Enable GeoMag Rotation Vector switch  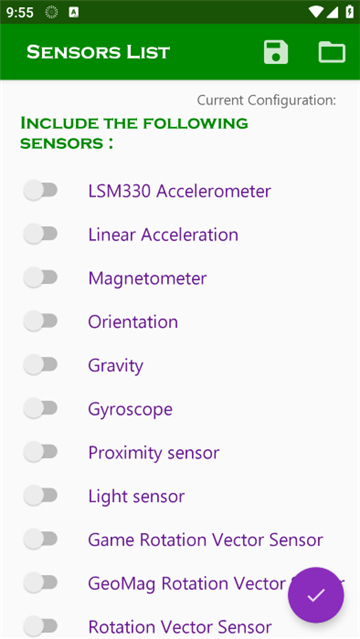click(40, 583)
